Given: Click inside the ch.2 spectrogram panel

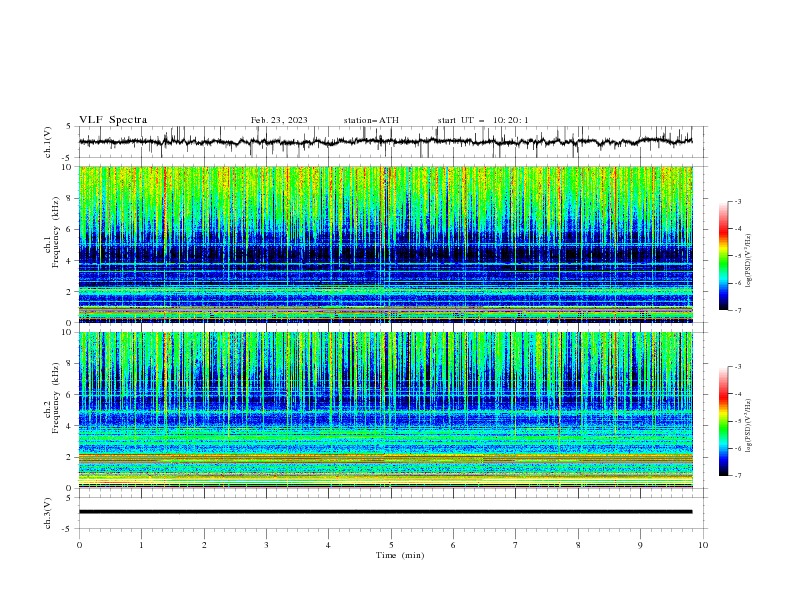Looking at the screenshot, I should tap(385, 410).
